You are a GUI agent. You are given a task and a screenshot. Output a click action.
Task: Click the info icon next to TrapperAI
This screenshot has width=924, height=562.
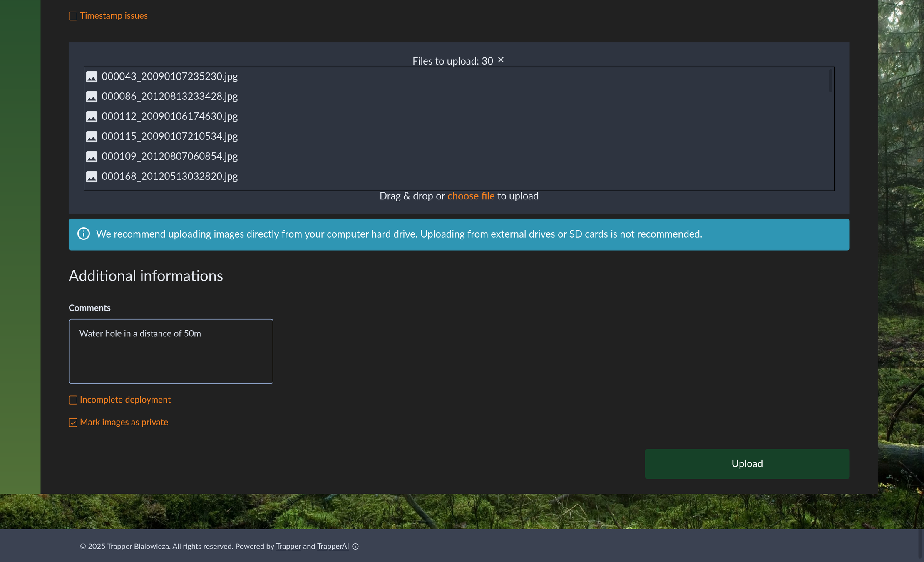tap(355, 547)
